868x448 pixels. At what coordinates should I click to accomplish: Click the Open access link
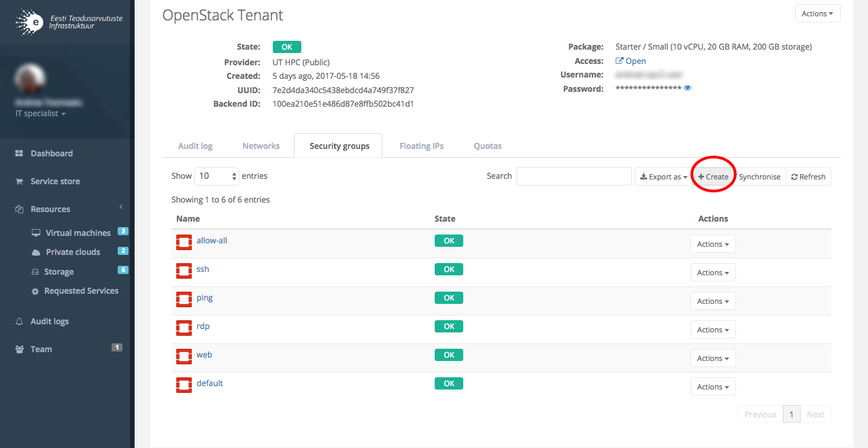pyautogui.click(x=631, y=61)
